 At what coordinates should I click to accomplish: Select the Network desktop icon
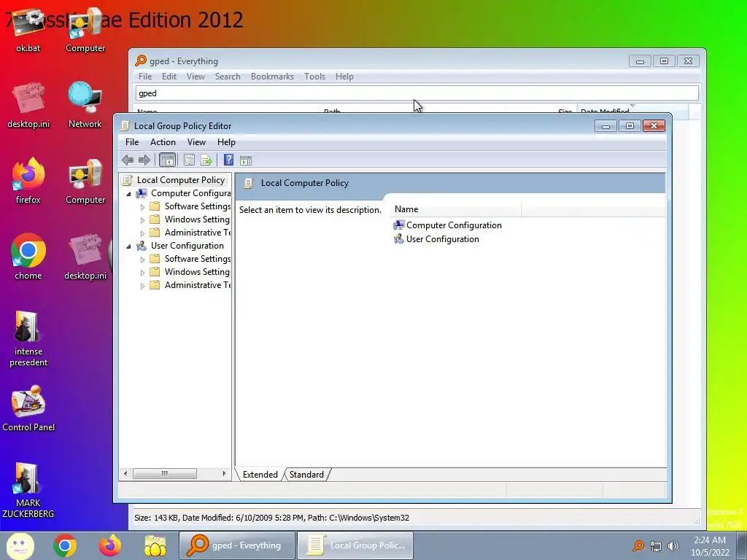(x=85, y=105)
